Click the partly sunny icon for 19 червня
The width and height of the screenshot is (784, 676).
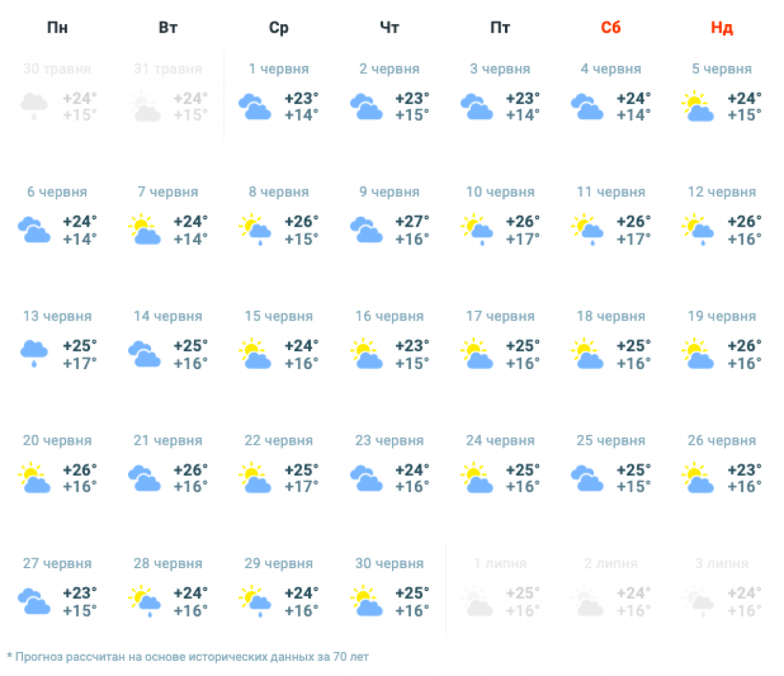698,353
